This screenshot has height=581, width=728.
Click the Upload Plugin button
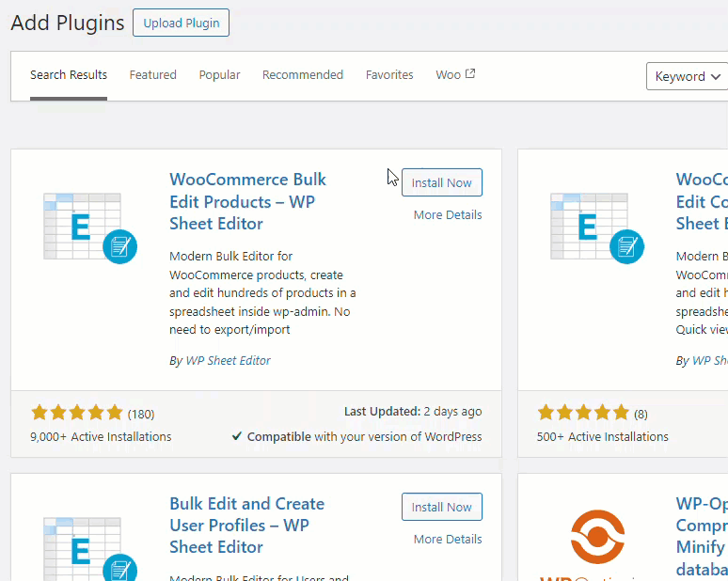click(181, 23)
